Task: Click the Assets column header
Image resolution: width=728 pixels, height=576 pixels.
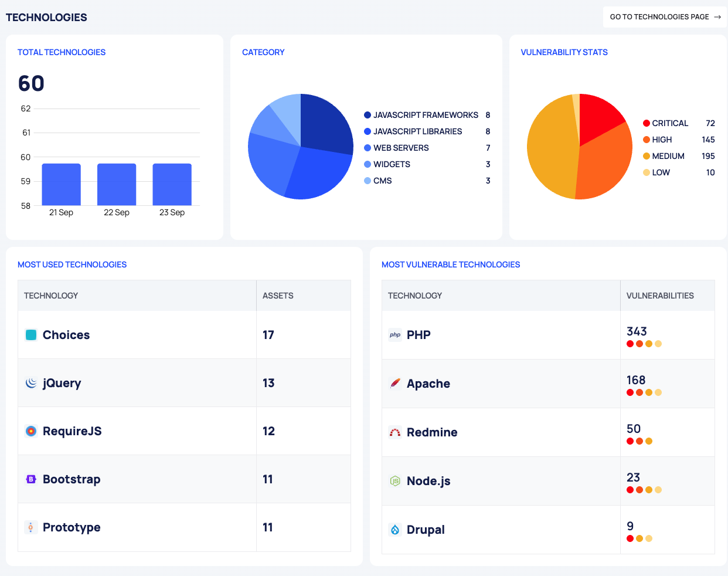Action: (x=278, y=296)
